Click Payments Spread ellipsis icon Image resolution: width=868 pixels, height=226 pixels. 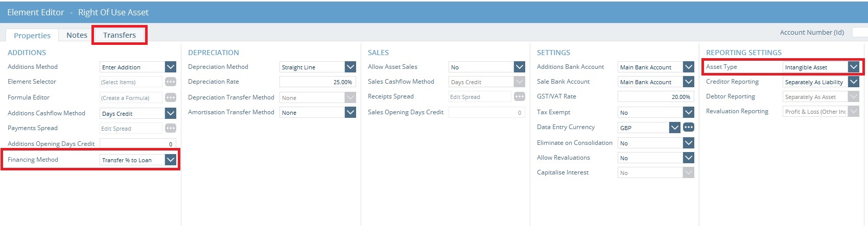(x=171, y=128)
